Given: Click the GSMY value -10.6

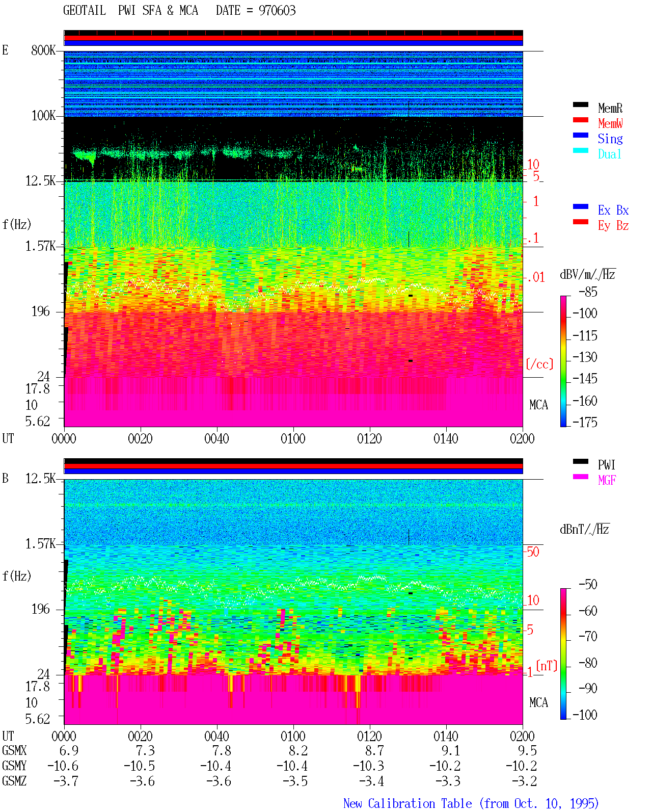Looking at the screenshot, I should pyautogui.click(x=63, y=766).
